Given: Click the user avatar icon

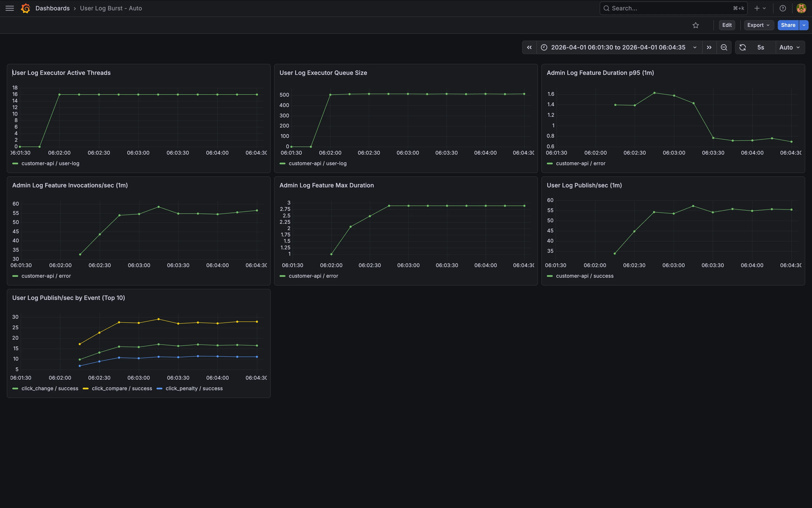Looking at the screenshot, I should [x=801, y=8].
